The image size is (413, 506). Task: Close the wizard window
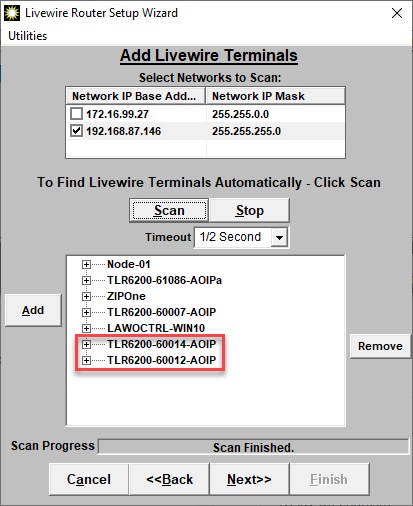pyautogui.click(x=397, y=13)
